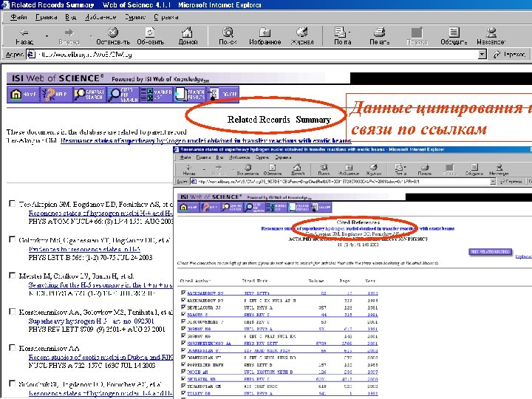532x399 pixels.
Task: Tick the checkbox for Korsheninnikov AA, Golovkov MS record
Action: (13, 312)
